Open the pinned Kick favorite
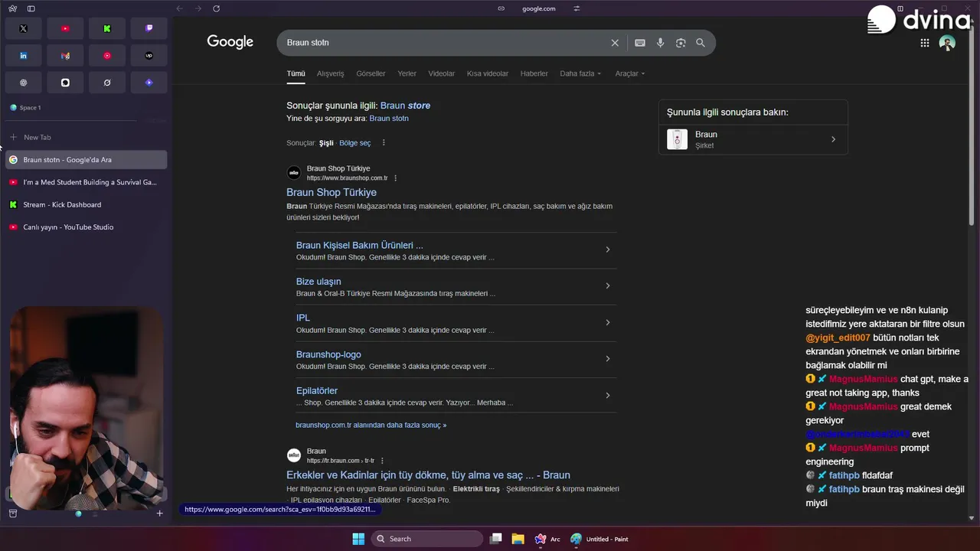 [107, 28]
